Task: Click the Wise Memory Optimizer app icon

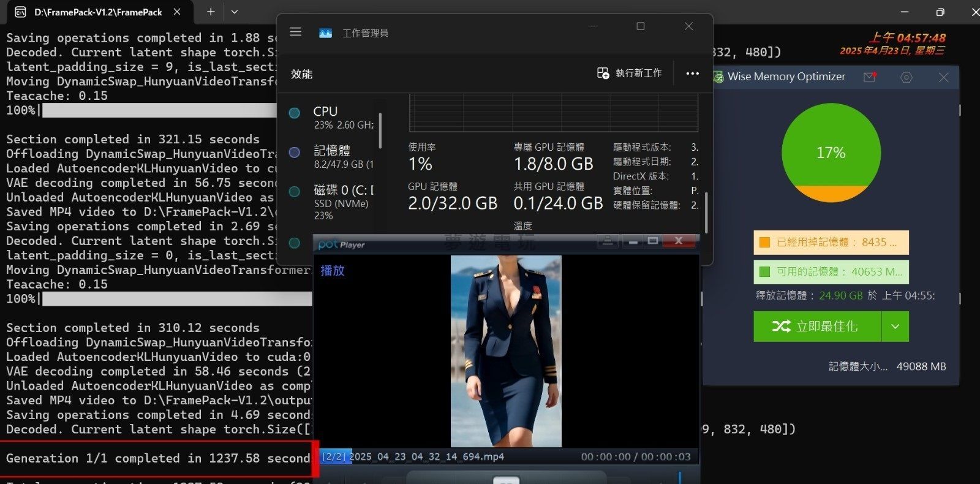Action: coord(718,77)
